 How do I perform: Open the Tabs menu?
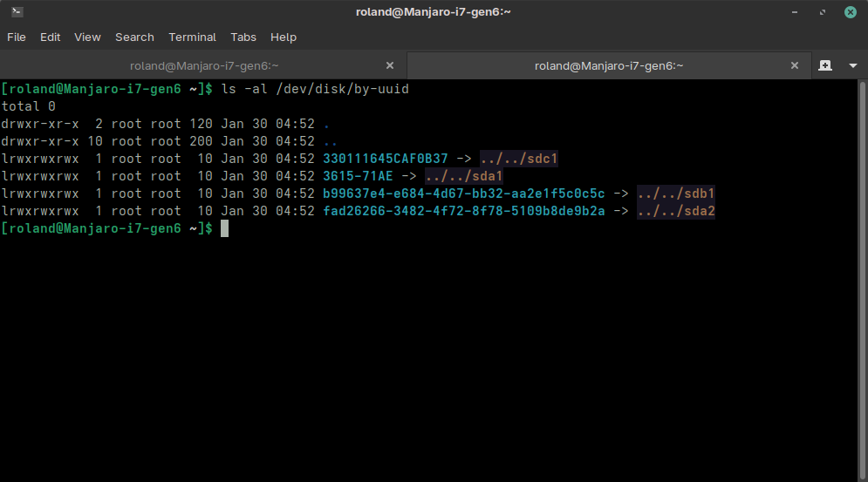(x=243, y=37)
